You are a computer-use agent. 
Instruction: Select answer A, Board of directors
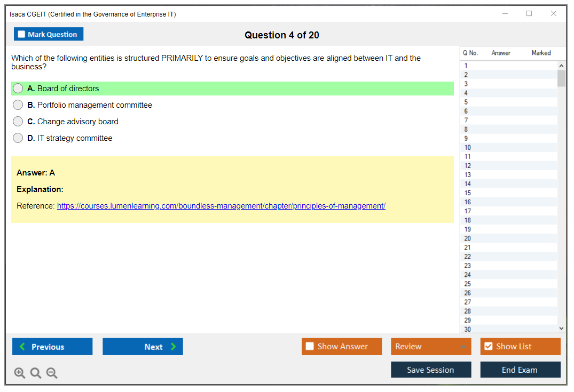18,89
